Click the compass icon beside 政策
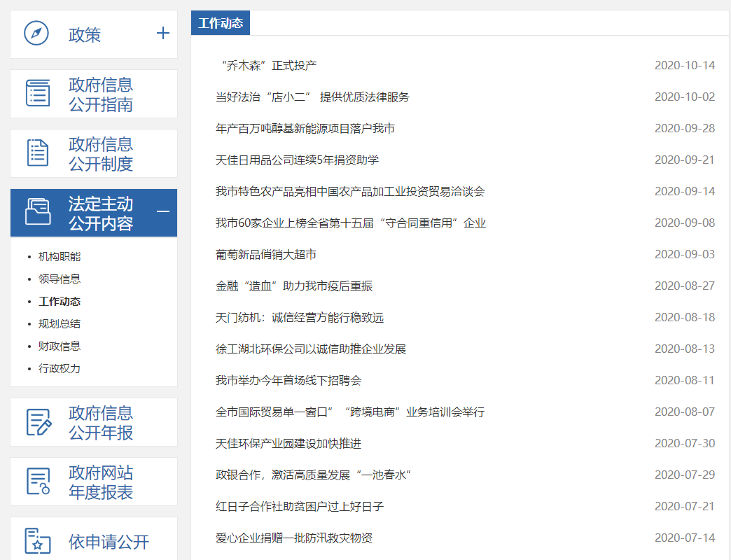 36,34
